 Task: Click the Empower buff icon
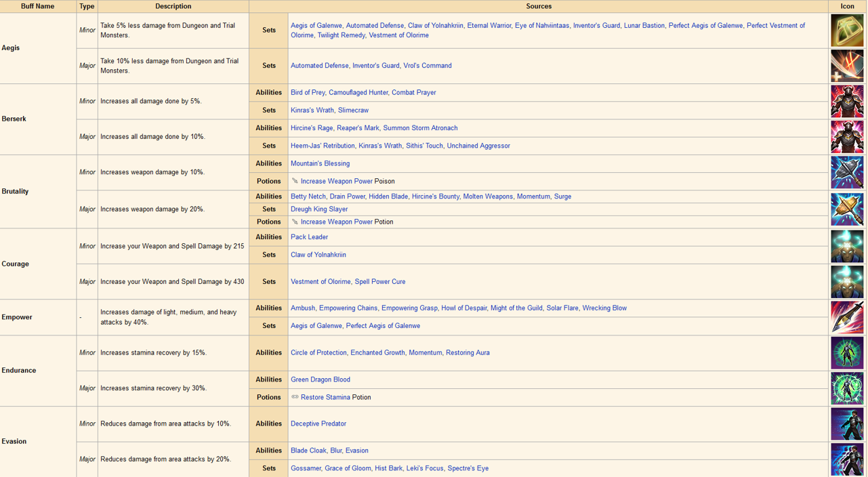click(847, 317)
